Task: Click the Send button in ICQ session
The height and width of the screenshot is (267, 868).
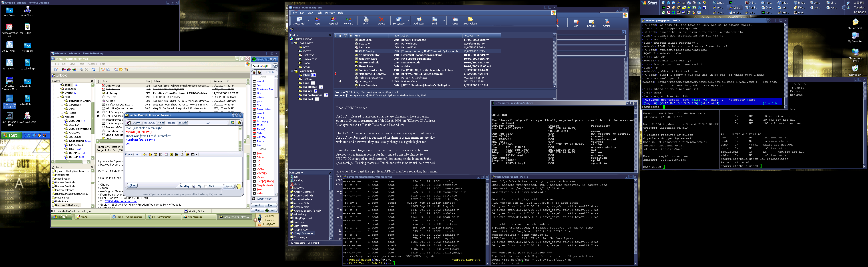Action: pyautogui.click(x=229, y=186)
